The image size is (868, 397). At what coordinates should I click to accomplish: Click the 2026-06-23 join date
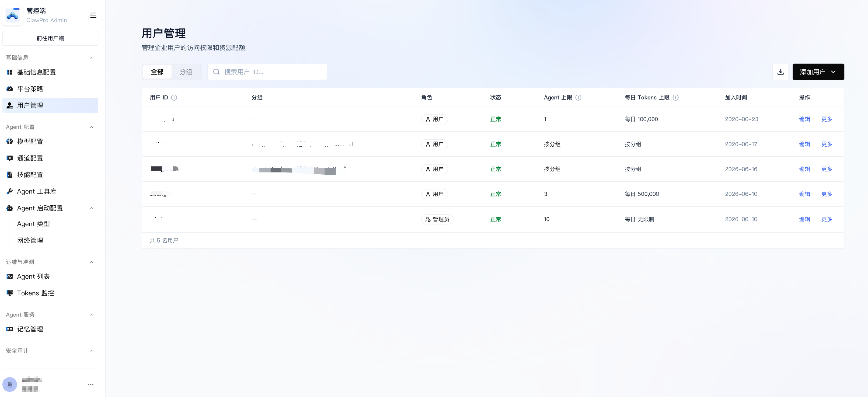[742, 119]
